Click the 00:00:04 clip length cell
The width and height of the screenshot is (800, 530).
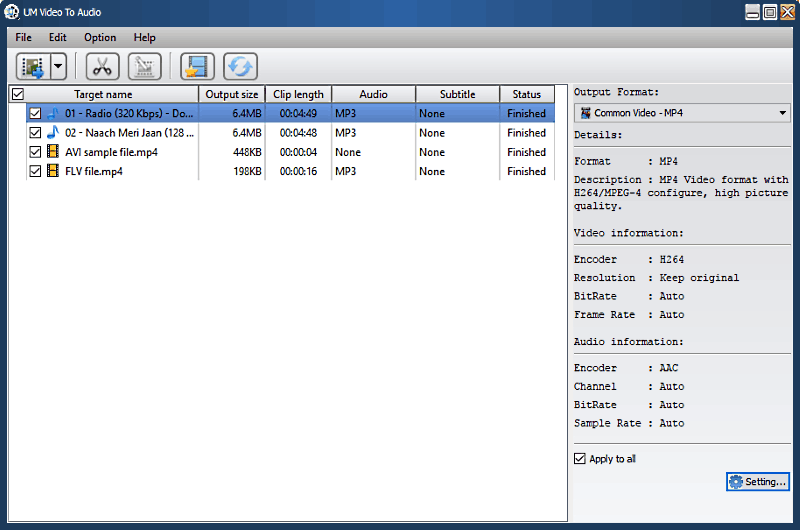(x=298, y=152)
